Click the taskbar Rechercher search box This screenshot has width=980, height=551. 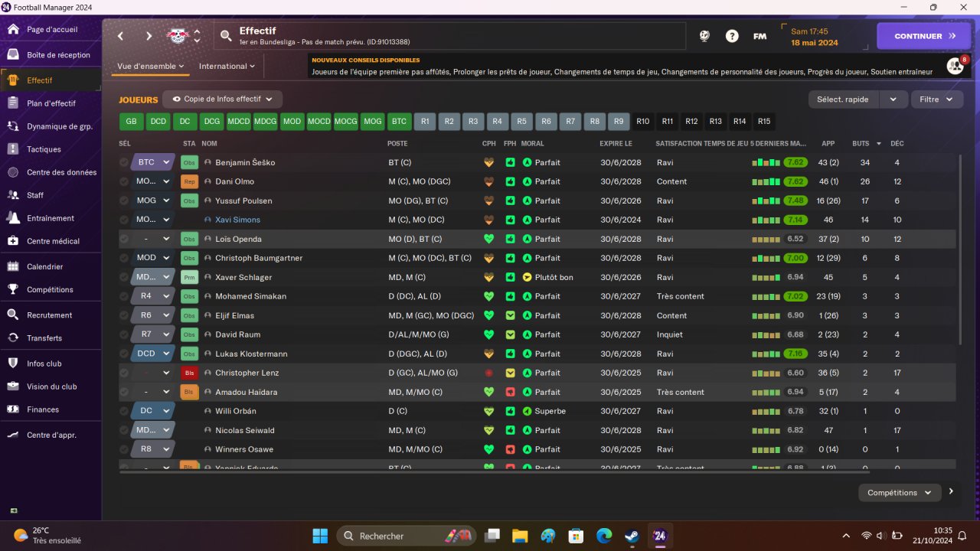click(406, 536)
